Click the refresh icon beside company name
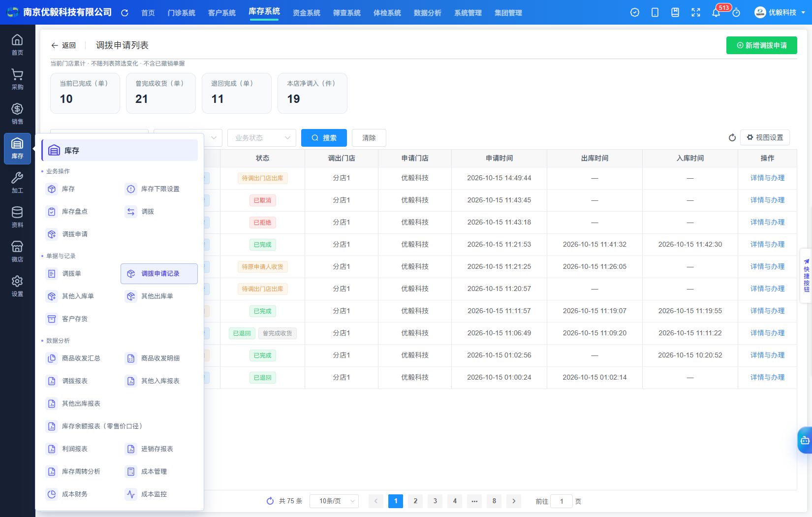 [x=125, y=13]
